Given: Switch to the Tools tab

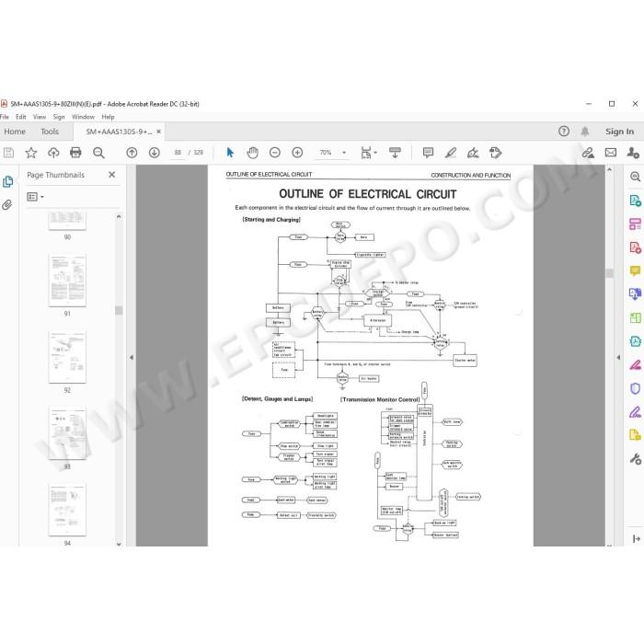Looking at the screenshot, I should coord(50,132).
